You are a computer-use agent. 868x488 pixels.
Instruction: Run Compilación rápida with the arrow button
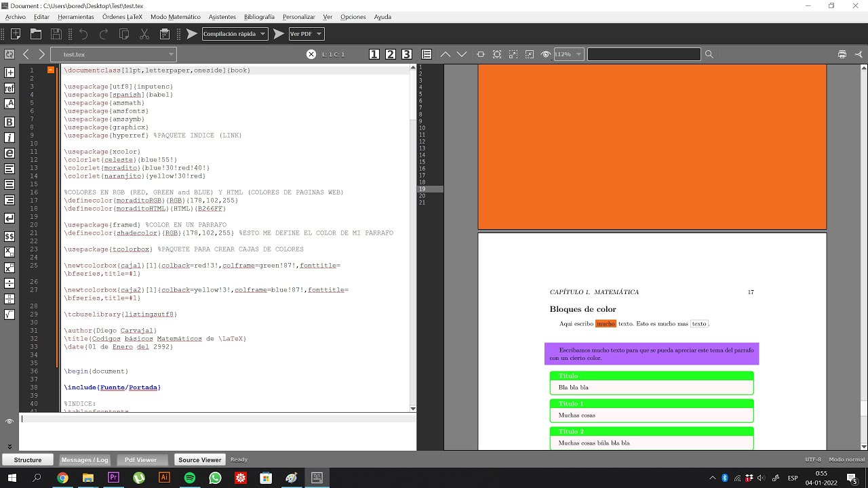click(191, 34)
